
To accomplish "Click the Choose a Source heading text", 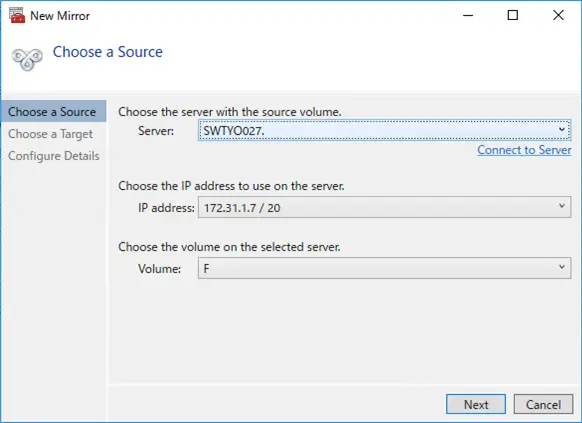I will (108, 52).
